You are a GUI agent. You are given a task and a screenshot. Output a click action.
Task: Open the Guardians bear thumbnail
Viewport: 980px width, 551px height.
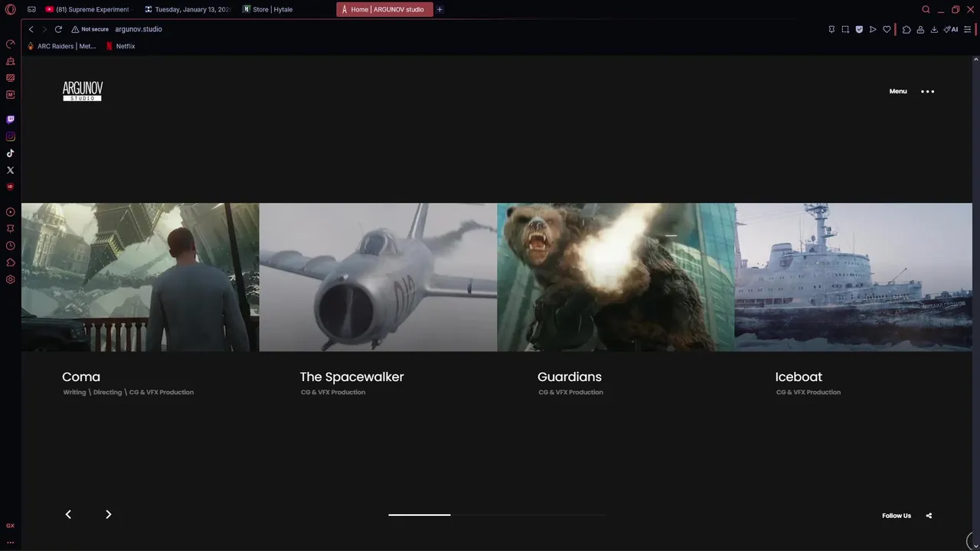click(x=616, y=277)
